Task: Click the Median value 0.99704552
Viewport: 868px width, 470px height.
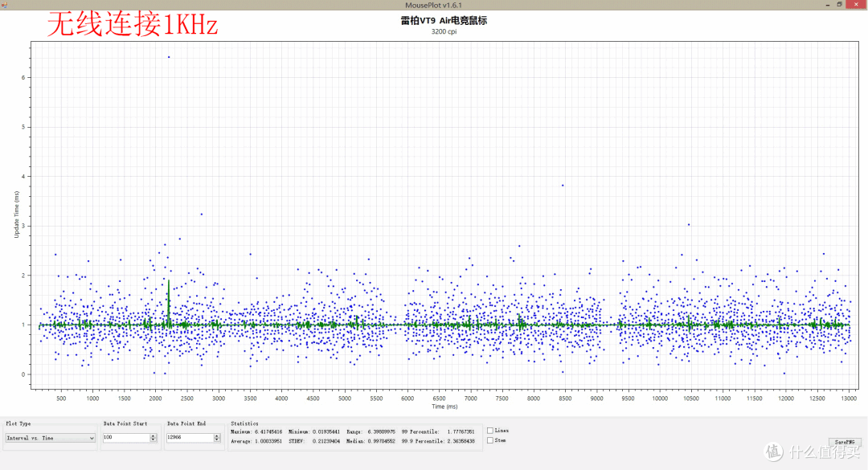Action: point(382,441)
